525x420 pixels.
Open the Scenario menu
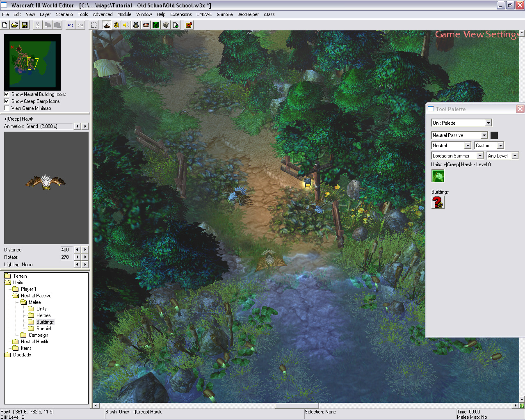pyautogui.click(x=64, y=14)
